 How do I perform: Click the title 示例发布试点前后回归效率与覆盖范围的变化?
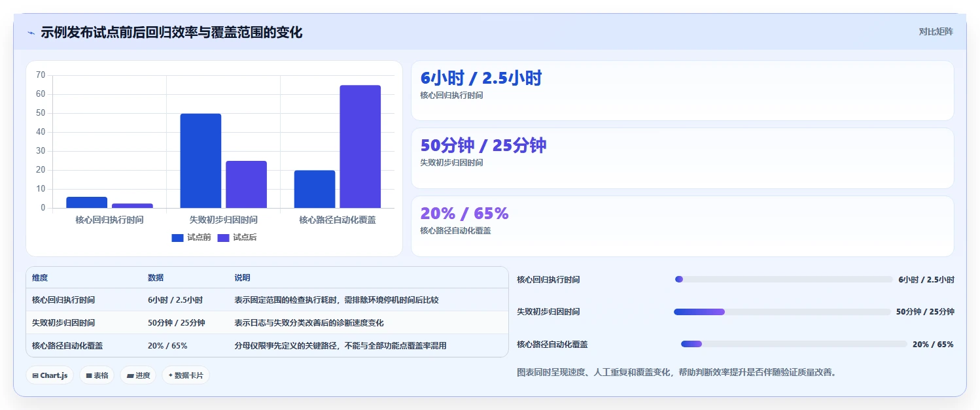pos(171,32)
